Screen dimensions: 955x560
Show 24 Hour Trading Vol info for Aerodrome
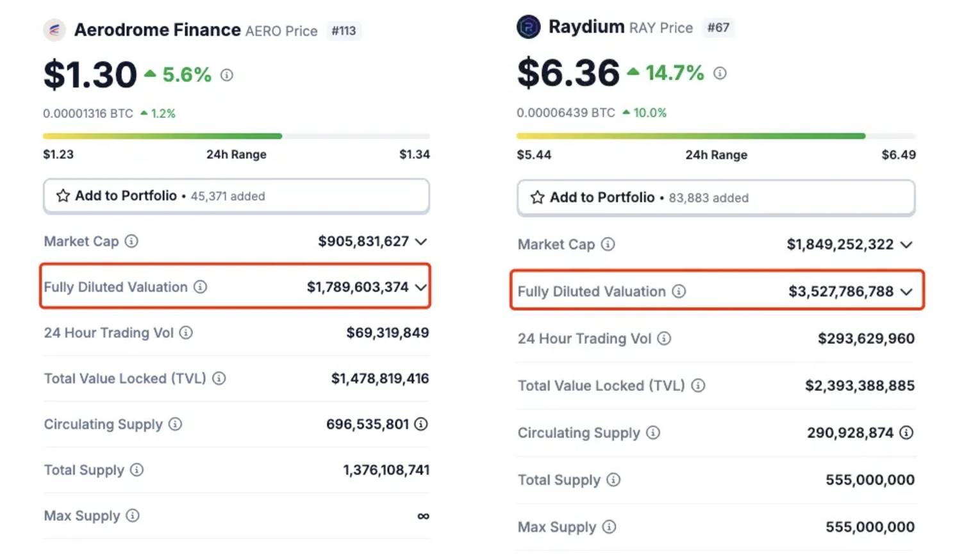point(186,333)
